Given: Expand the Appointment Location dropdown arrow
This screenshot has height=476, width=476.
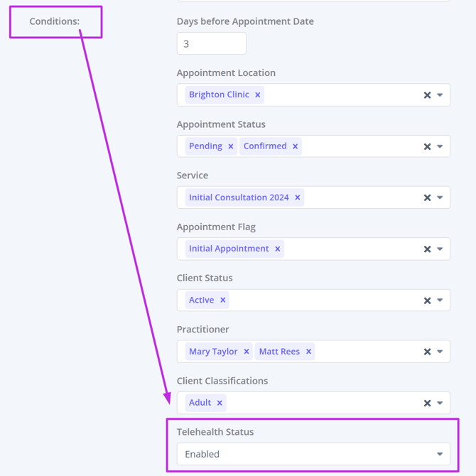Looking at the screenshot, I should click(440, 95).
